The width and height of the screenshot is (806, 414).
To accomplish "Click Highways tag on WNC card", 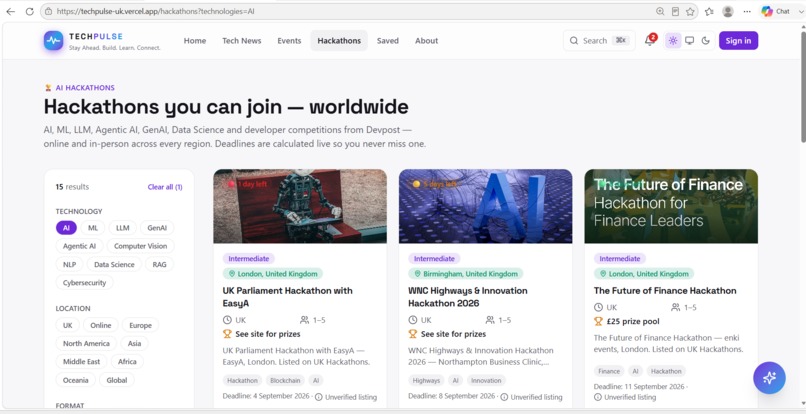I will pos(427,381).
